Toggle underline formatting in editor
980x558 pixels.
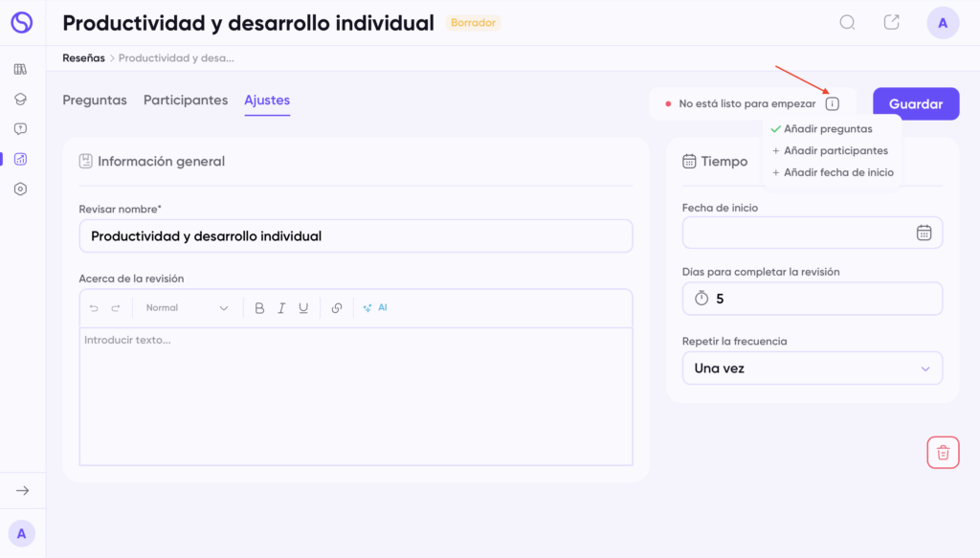[x=303, y=308]
